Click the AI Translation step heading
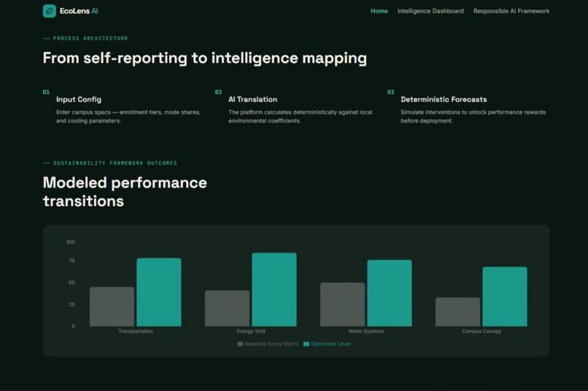Viewport: 588px width, 391px height. 252,99
